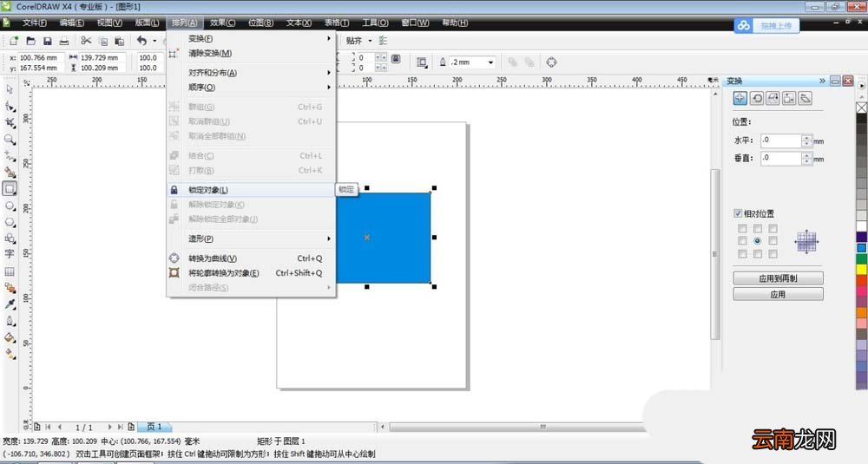Check the top-right anchor point box
The width and height of the screenshot is (868, 464).
(x=773, y=228)
